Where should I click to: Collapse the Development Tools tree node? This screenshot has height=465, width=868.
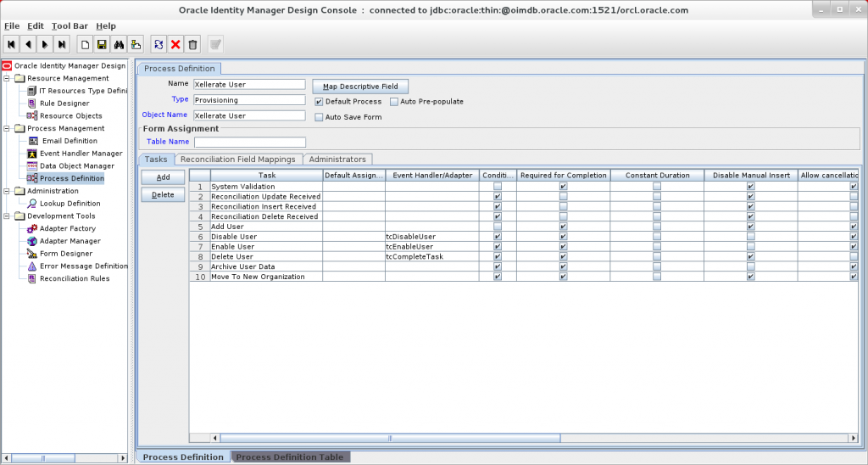(8, 216)
